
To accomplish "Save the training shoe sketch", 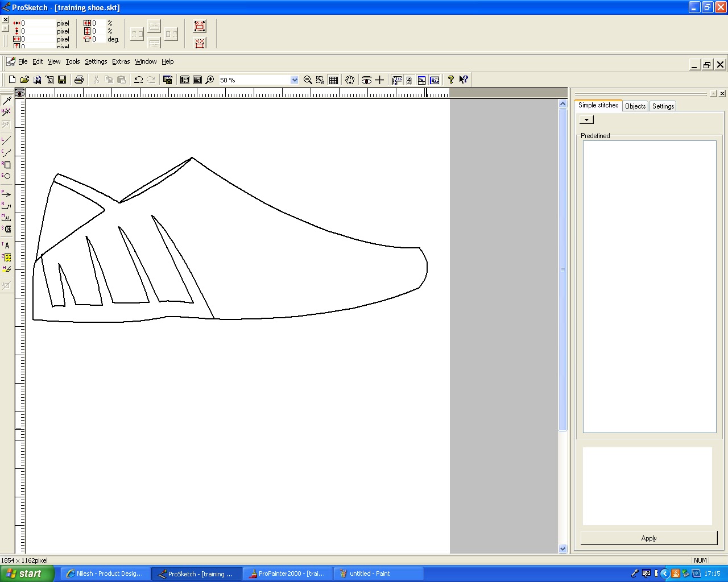I will [x=63, y=80].
